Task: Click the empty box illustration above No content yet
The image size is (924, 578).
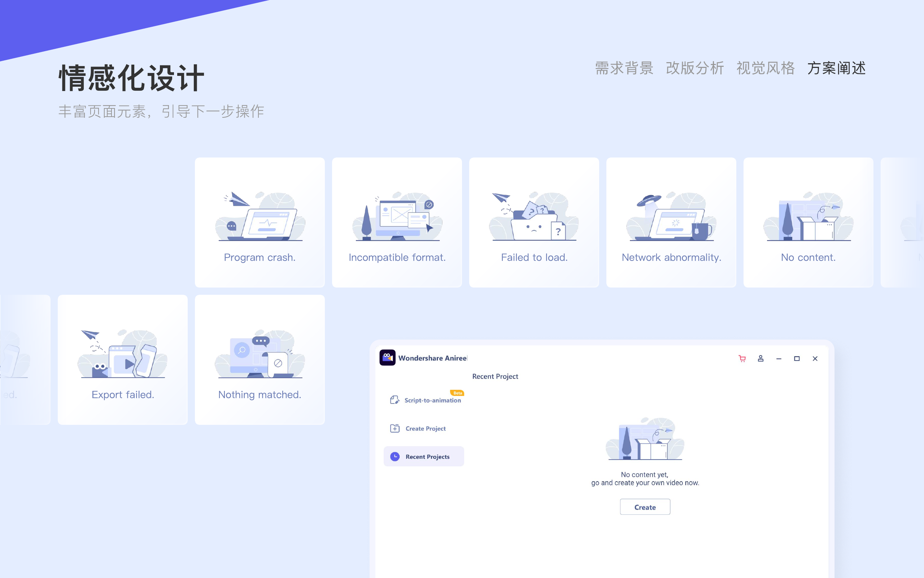Action: coord(645,439)
